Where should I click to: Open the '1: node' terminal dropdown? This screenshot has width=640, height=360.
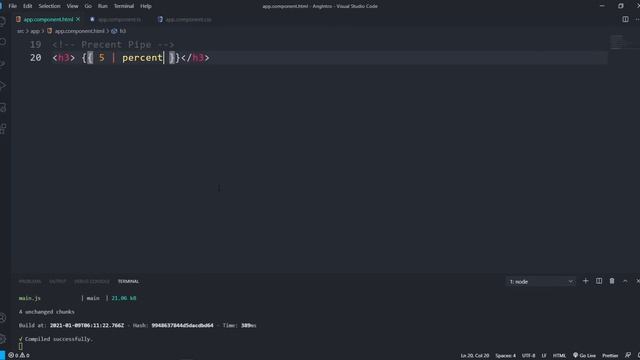[541, 282]
